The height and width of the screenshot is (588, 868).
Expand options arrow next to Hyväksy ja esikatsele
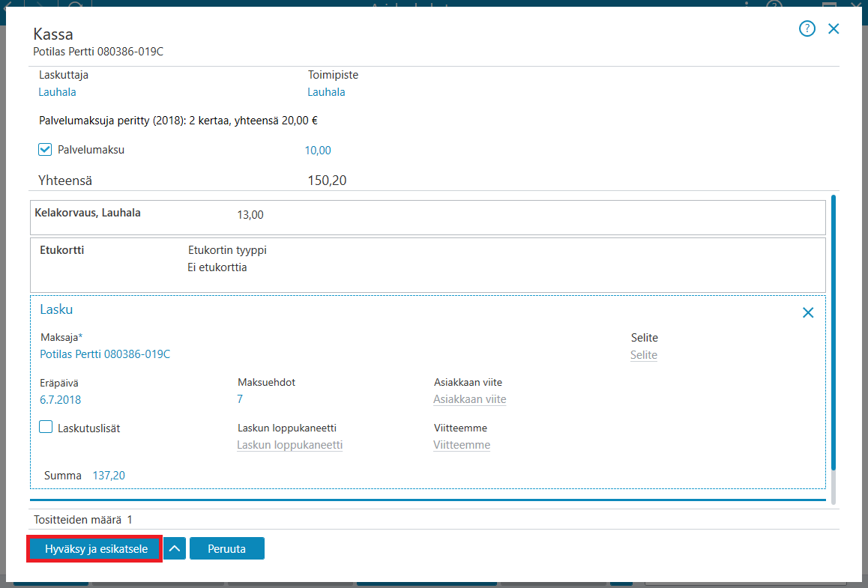tap(175, 549)
